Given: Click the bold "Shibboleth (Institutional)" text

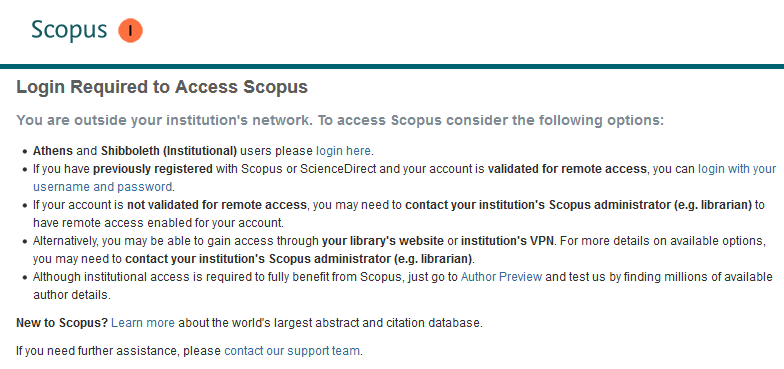Looking at the screenshot, I should coord(169,150).
